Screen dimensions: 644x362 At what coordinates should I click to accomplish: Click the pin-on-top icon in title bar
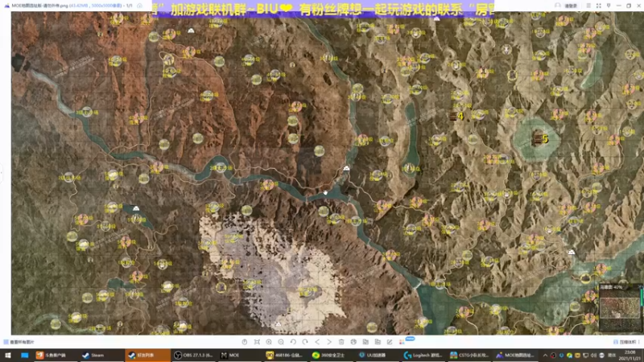(609, 6)
